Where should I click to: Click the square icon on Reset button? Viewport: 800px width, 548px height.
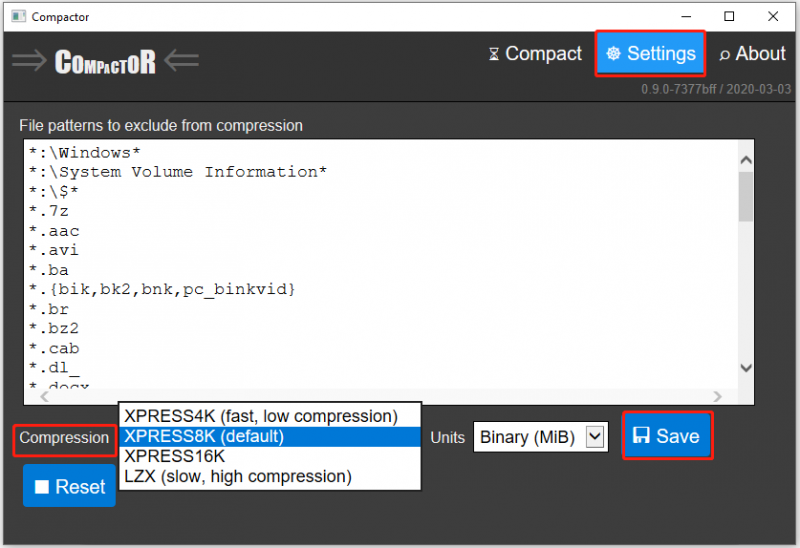pyautogui.click(x=42, y=487)
